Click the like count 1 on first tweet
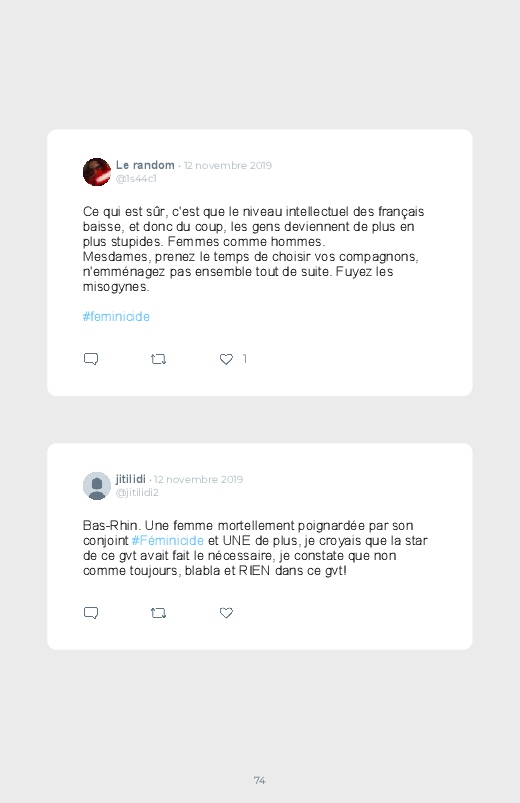520x803 pixels. click(245, 359)
